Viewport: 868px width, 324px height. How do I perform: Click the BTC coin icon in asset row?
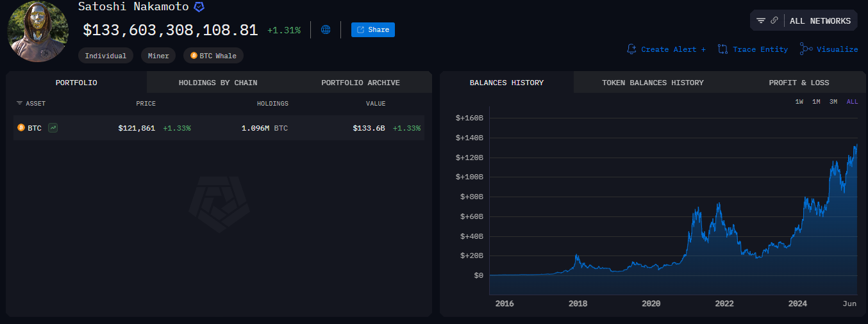[x=21, y=128]
